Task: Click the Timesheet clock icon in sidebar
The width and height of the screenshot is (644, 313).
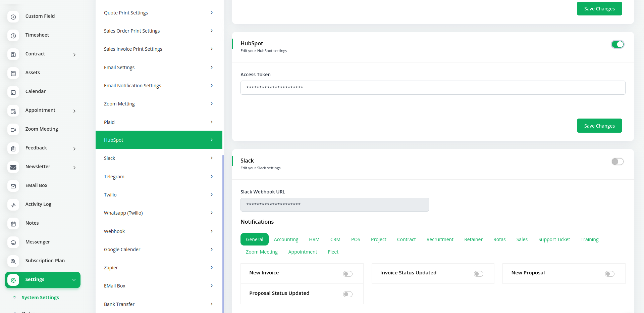Action: [13, 36]
